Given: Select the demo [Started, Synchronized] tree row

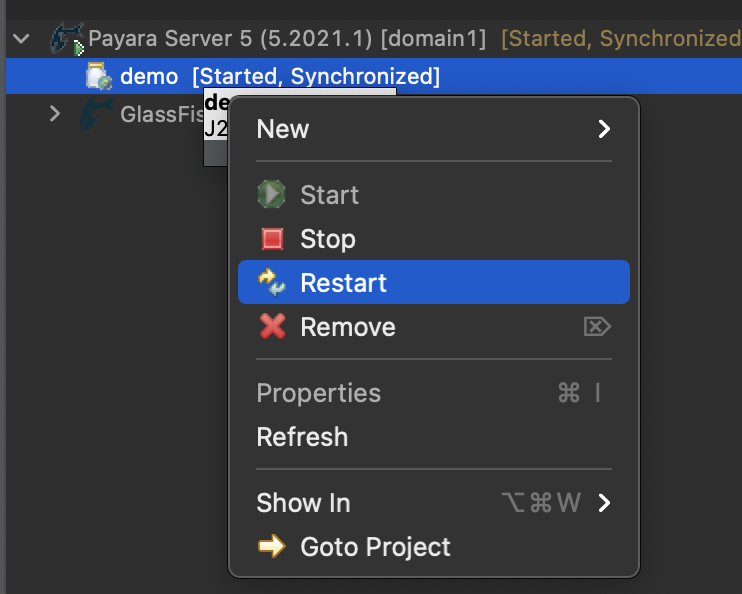Looking at the screenshot, I should pyautogui.click(x=279, y=76).
